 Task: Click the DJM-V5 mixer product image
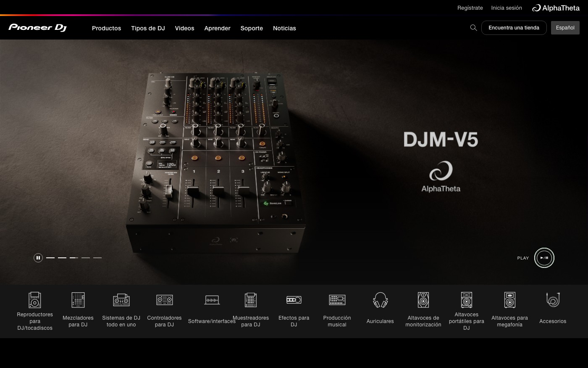[216, 162]
